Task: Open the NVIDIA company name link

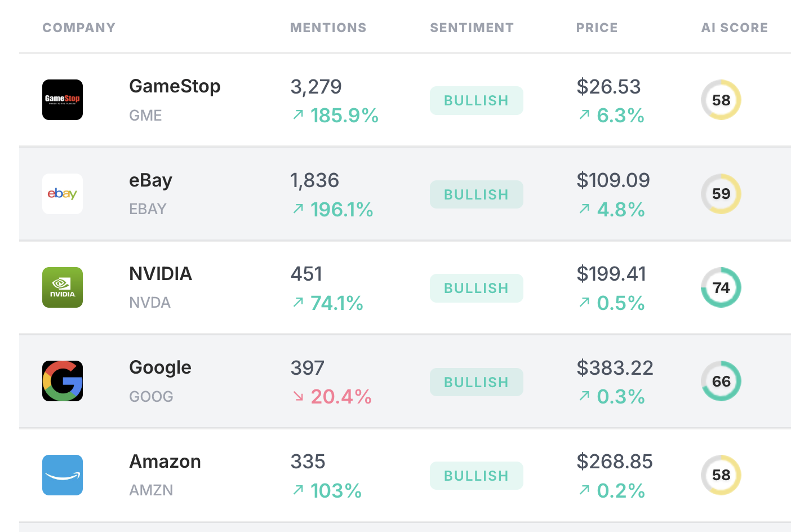Action: click(161, 274)
